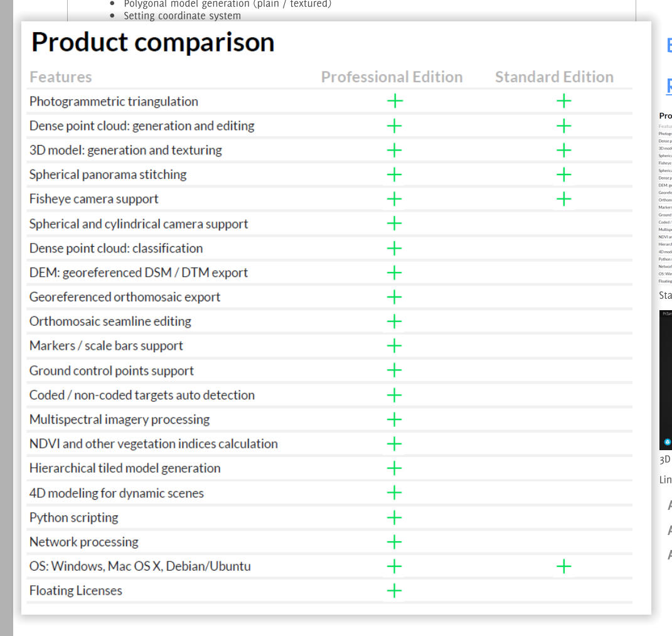Viewport: 672px width, 636px height.
Task: Click Professional plus icon for Photogrammetric triangulation
Action: 394,101
